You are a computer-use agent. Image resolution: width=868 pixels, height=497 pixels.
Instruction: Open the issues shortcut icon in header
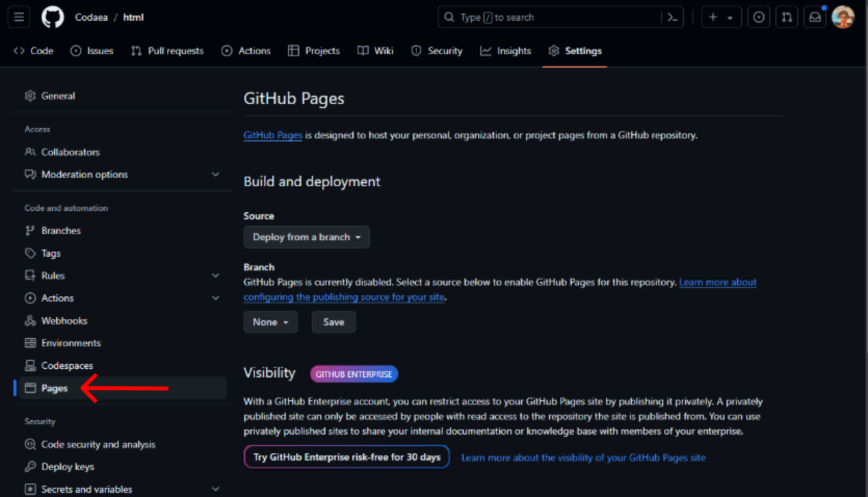[759, 17]
